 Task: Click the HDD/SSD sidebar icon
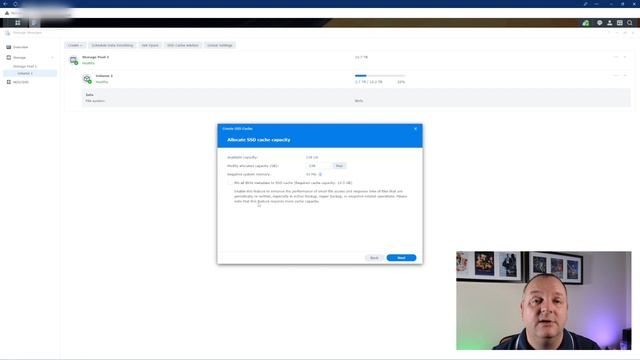[x=9, y=82]
